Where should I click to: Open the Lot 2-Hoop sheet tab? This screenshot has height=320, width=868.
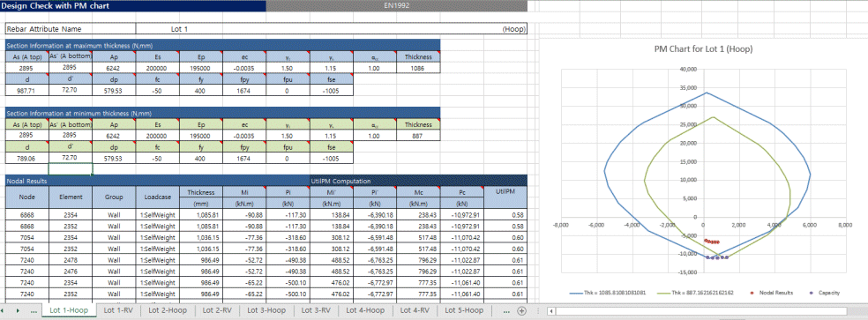[168, 310]
